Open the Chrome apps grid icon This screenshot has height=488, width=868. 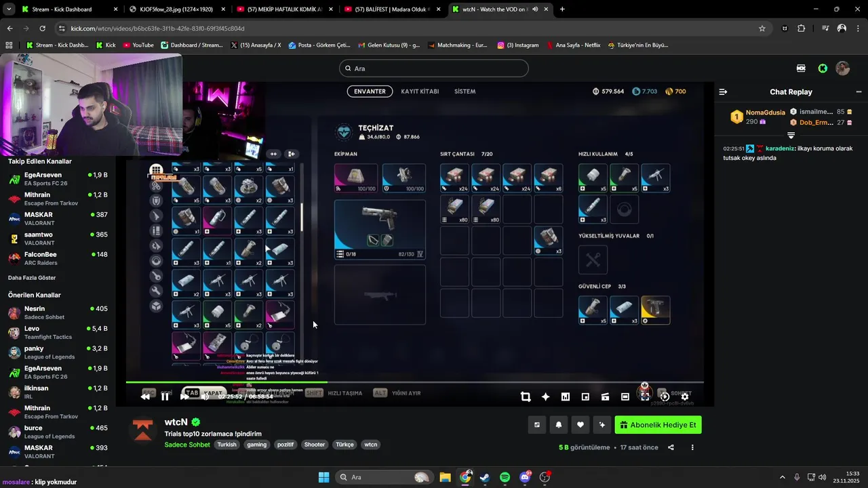(9, 45)
